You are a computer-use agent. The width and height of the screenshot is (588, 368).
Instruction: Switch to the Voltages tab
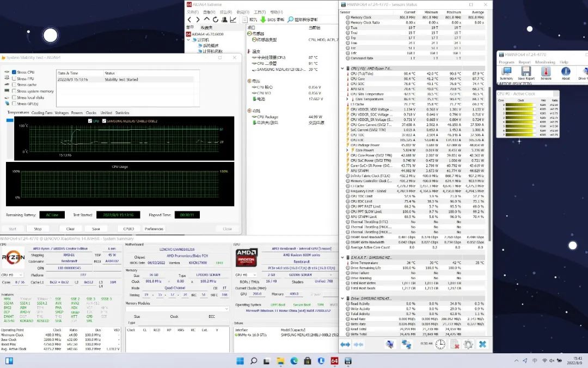62,113
